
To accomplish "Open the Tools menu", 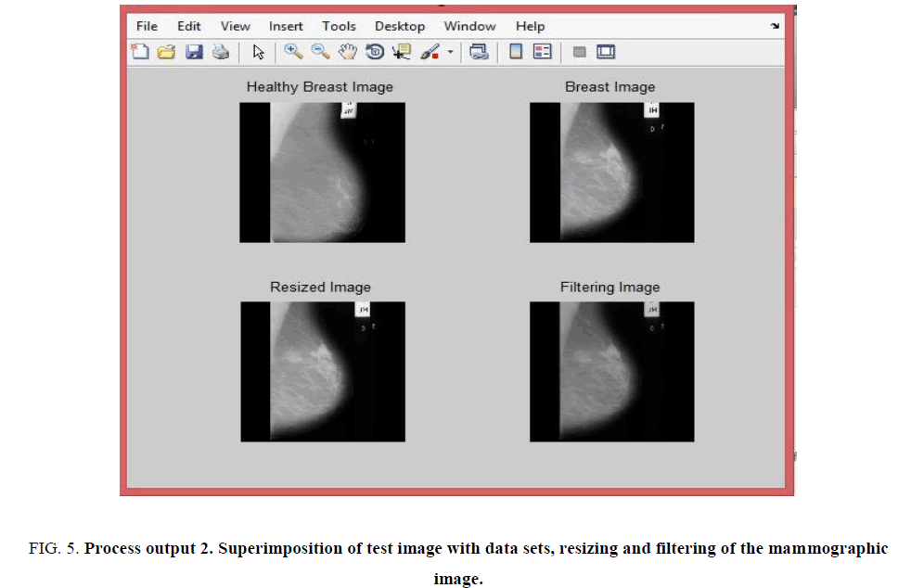I will click(x=339, y=26).
